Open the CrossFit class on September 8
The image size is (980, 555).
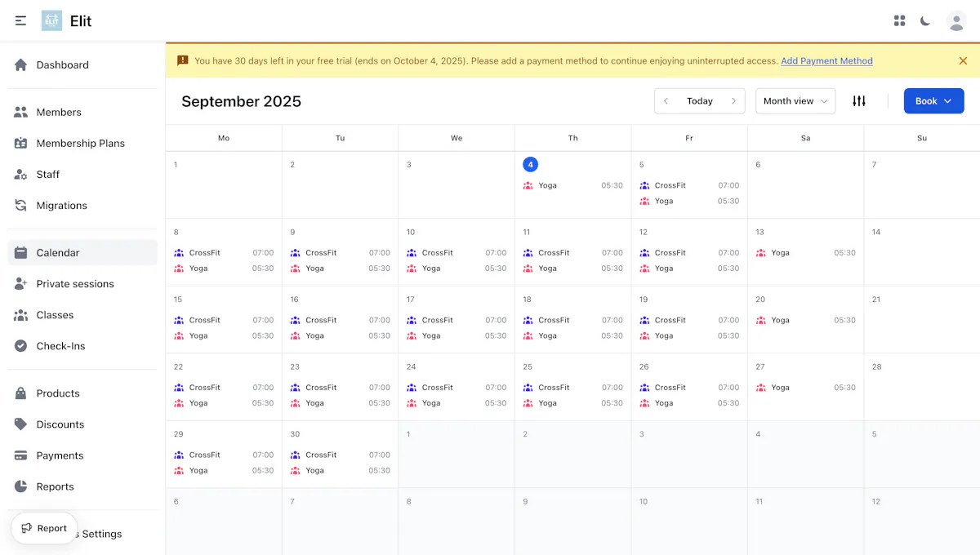224,253
